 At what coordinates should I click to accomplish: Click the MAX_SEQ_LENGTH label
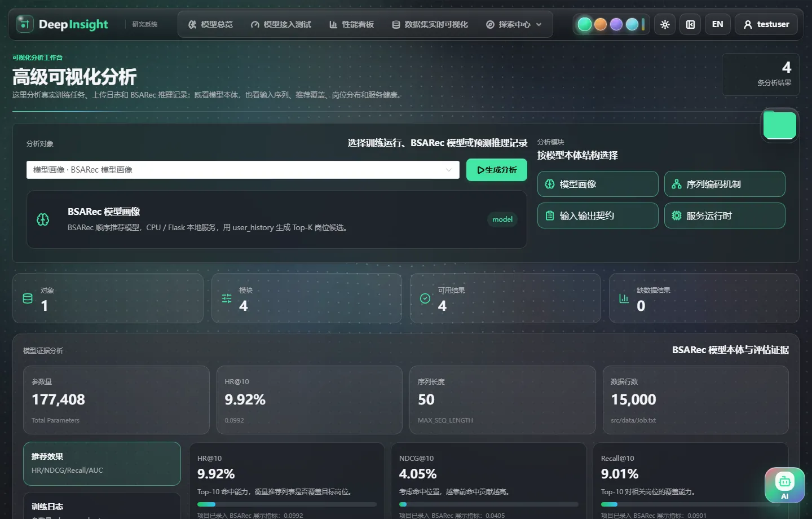point(445,420)
